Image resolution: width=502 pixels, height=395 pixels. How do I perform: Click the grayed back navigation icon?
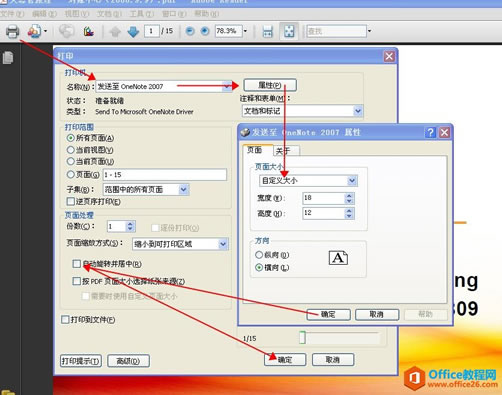pyautogui.click(x=66, y=31)
